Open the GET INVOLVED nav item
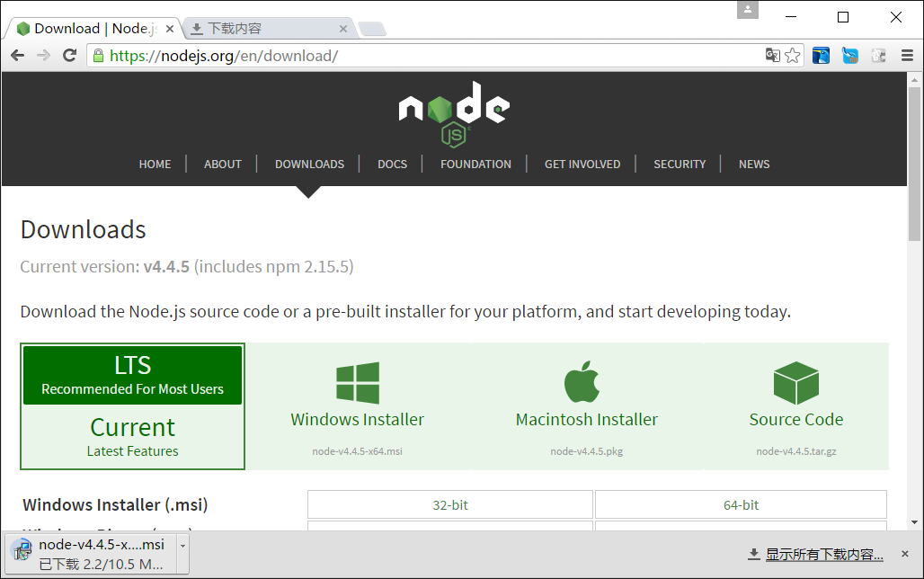924x579 pixels. click(x=582, y=164)
